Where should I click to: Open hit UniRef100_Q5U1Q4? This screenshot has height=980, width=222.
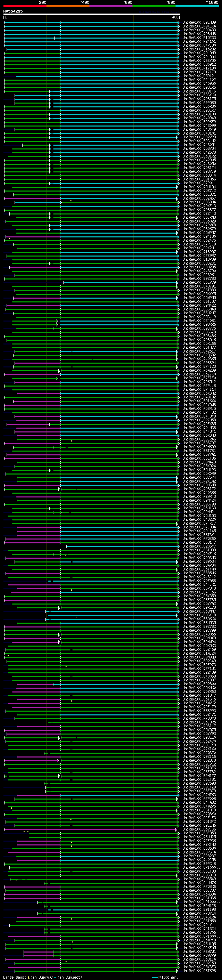tap(199, 187)
